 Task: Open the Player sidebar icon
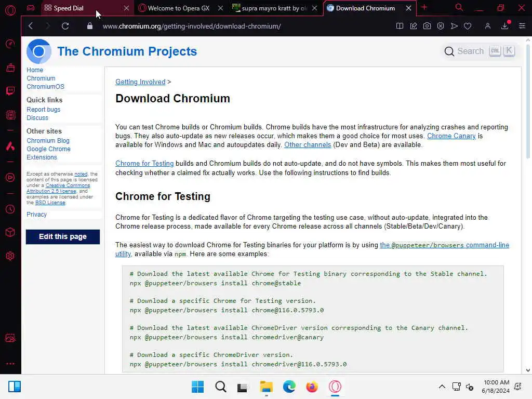pyautogui.click(x=10, y=178)
